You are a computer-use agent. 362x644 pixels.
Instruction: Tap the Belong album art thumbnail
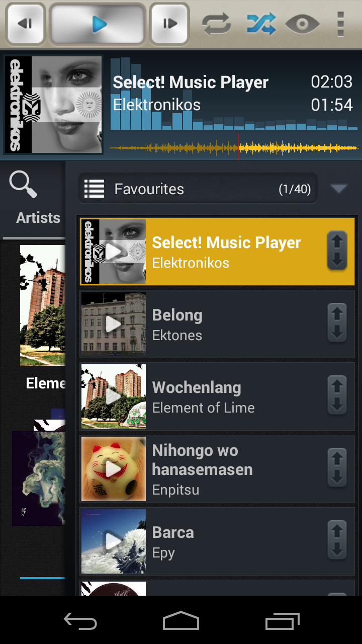114,324
